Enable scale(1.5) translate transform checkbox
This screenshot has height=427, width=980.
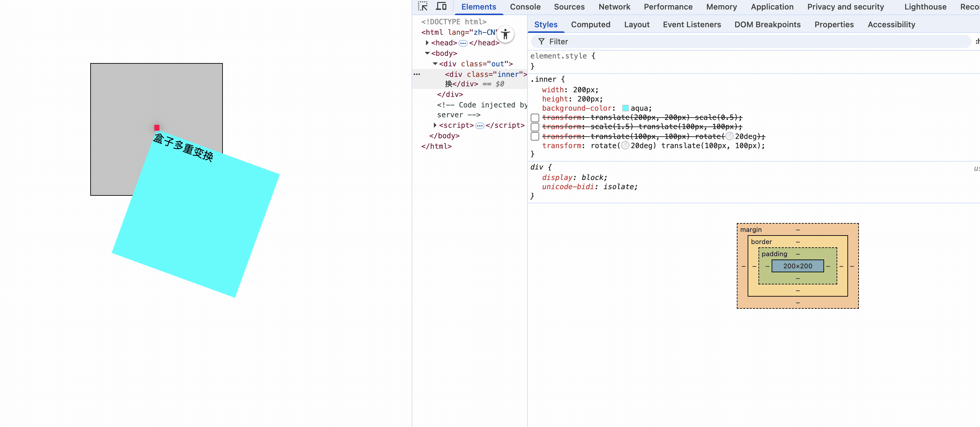[535, 127]
